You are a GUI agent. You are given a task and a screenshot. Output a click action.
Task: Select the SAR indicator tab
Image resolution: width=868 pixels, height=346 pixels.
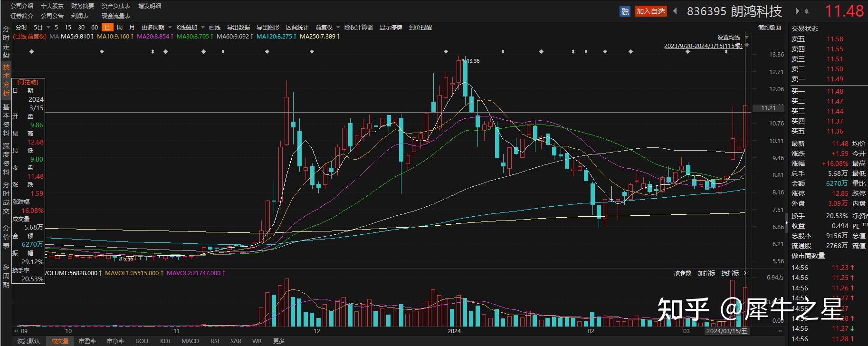236,341
